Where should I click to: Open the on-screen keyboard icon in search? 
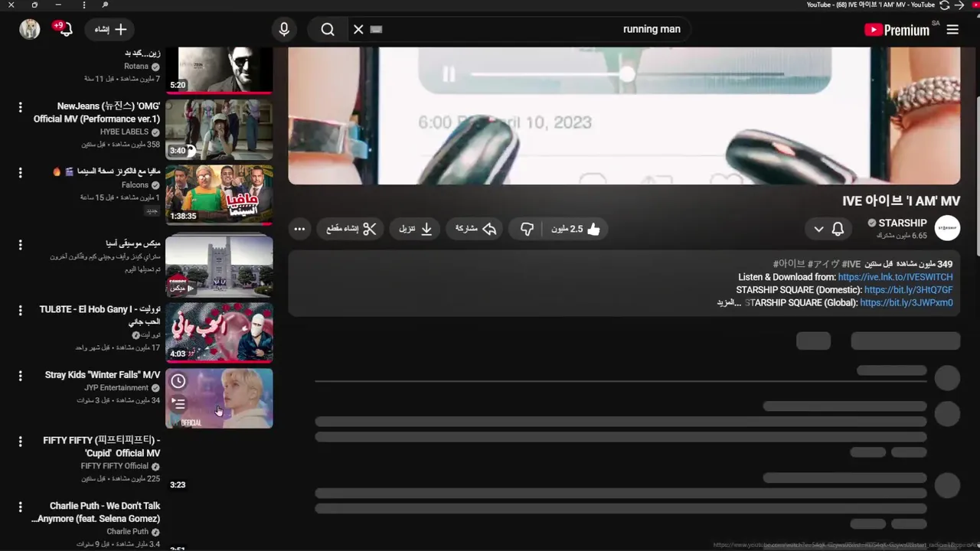(x=376, y=29)
